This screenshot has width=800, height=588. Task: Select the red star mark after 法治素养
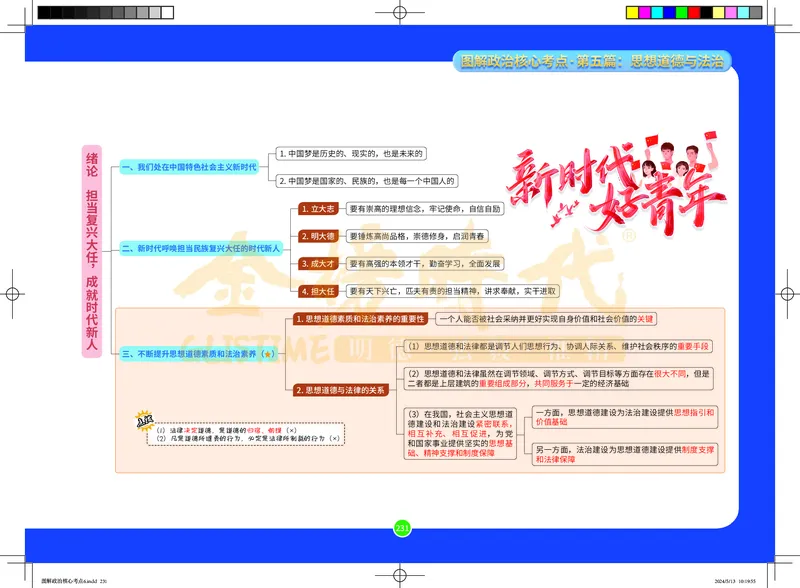[x=267, y=355]
